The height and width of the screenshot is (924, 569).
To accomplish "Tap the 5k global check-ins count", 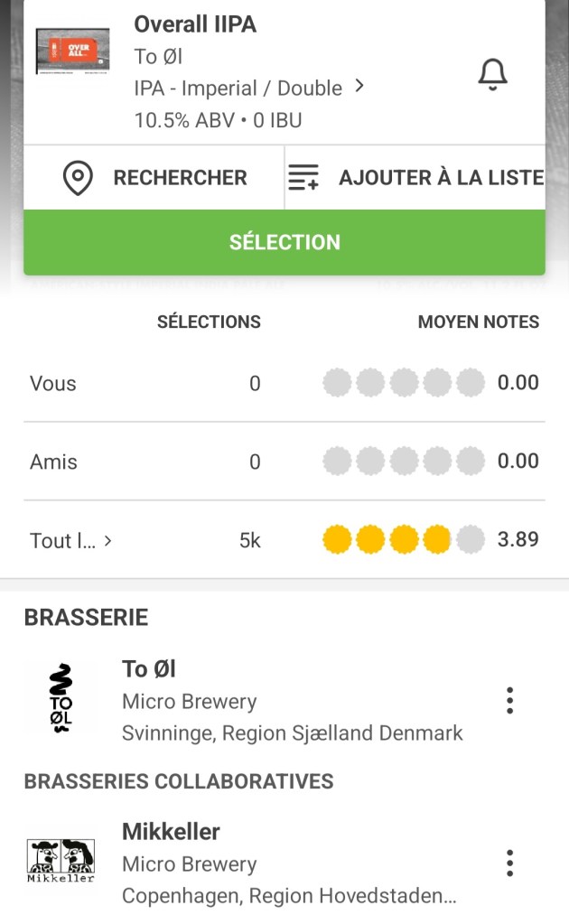I will [x=249, y=540].
